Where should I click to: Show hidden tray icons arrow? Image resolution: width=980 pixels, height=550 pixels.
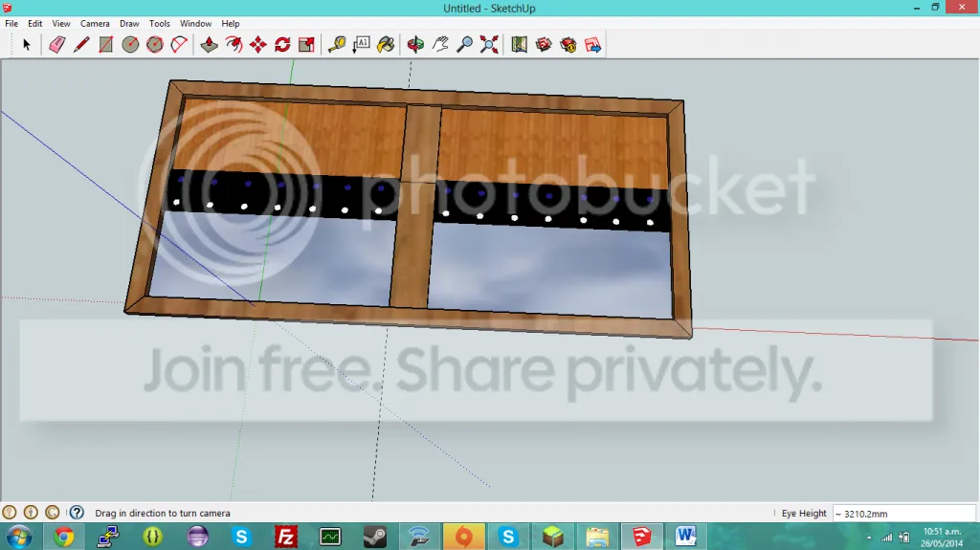(869, 537)
